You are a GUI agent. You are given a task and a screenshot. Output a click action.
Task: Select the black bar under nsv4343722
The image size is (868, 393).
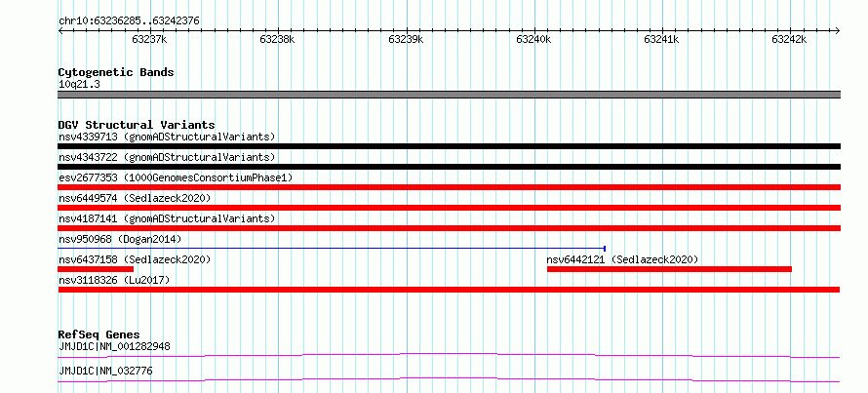tap(449, 167)
